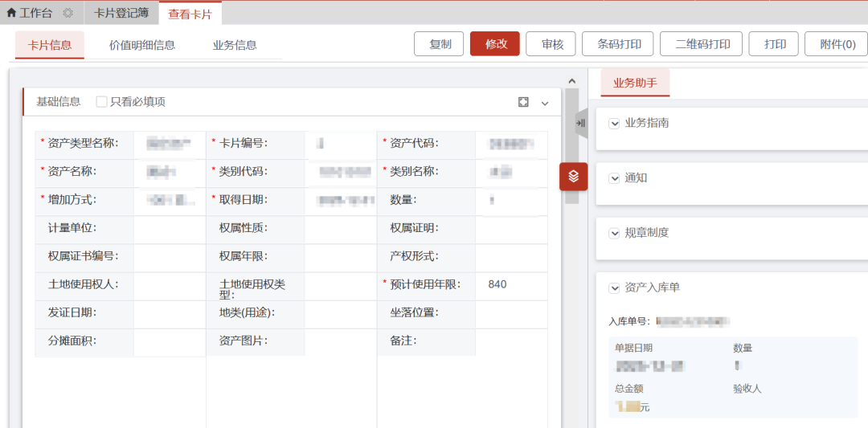
Task: Switch to the 卡片登记簿 tab
Action: [x=121, y=14]
